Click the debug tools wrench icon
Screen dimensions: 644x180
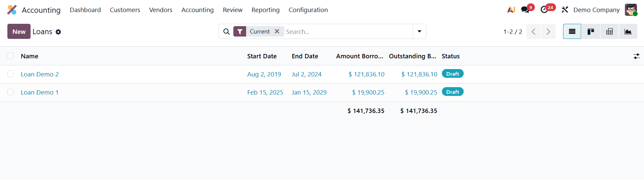pos(565,10)
